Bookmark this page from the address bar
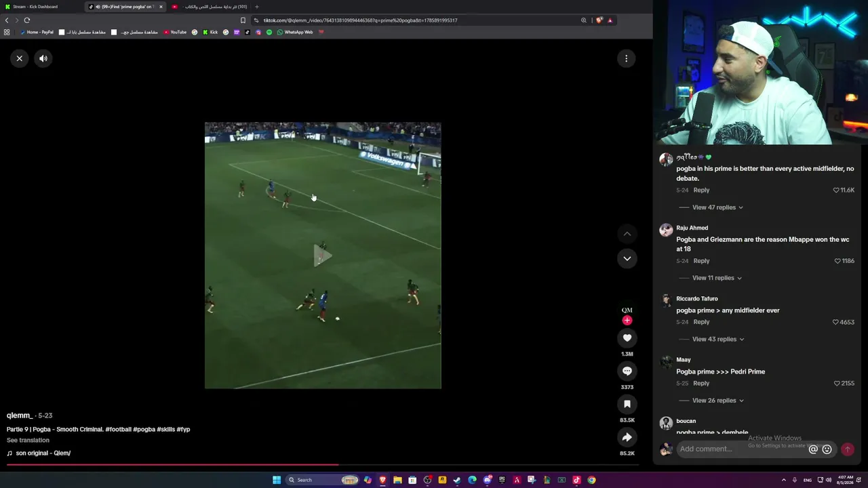868x488 pixels. pos(243,20)
